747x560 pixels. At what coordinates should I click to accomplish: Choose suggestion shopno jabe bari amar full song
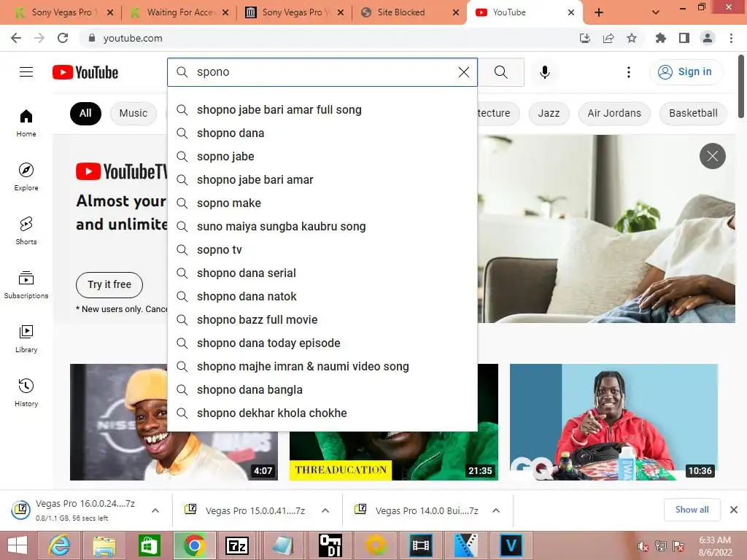point(322,110)
